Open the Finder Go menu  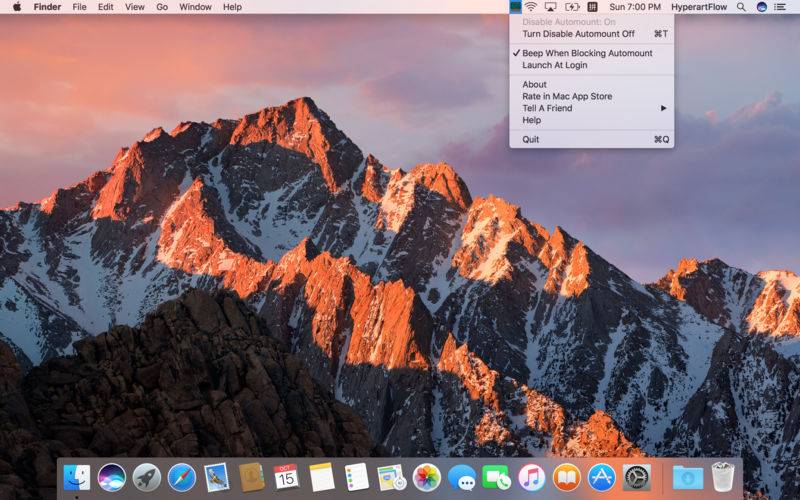tap(162, 7)
